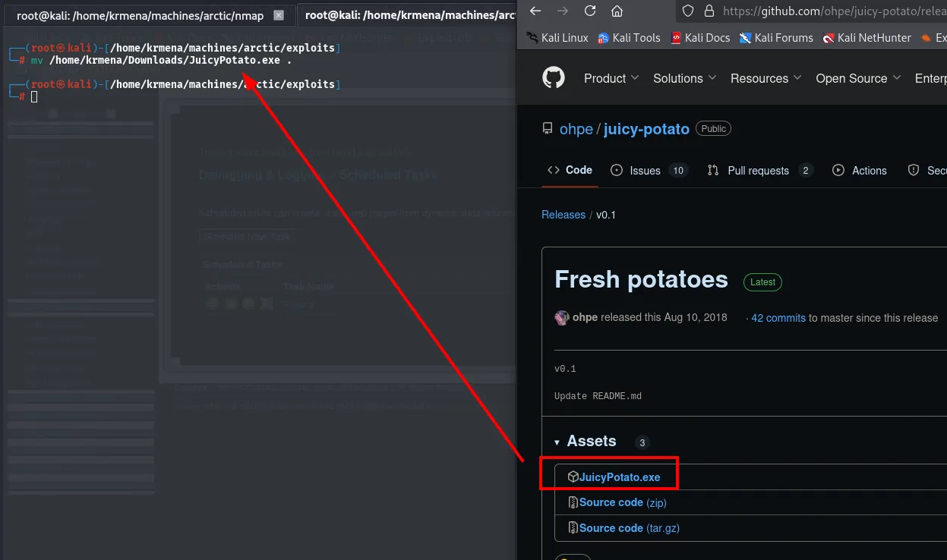The image size is (947, 560).
Task: Switch to the Pull requests tab
Action: click(759, 170)
